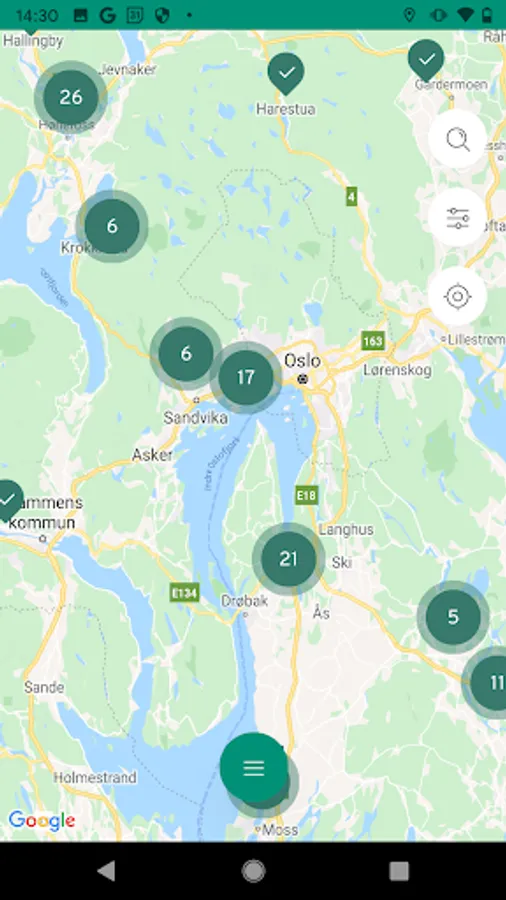
Task: Expand the cluster of 21 near Ski
Action: [x=288, y=558]
